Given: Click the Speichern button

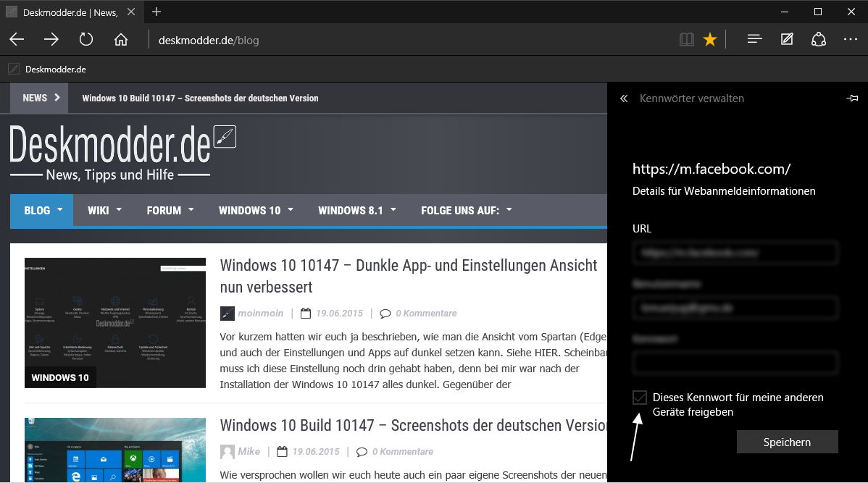Looking at the screenshot, I should [x=787, y=442].
